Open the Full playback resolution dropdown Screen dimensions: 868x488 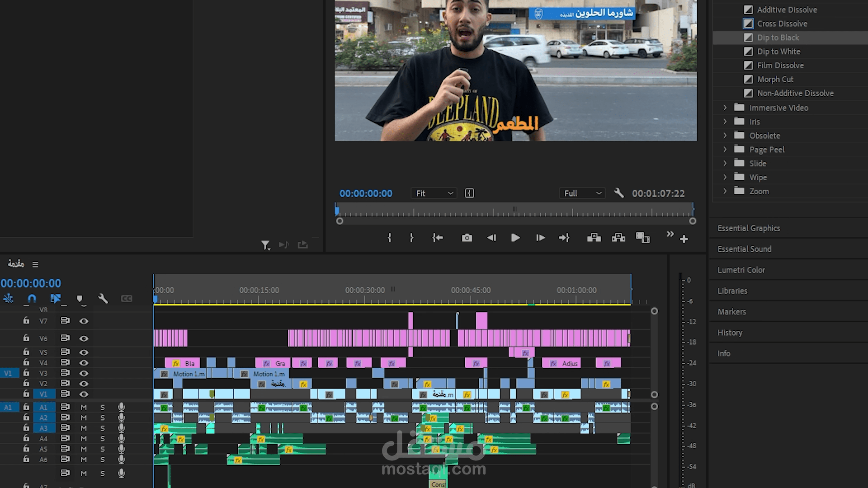582,193
